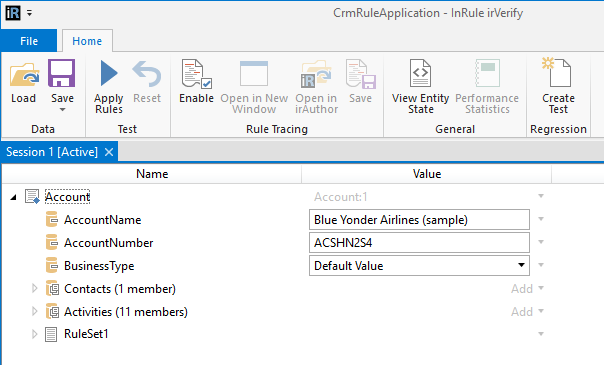The height and width of the screenshot is (365, 604).
Task: Click the Create Test icon
Action: (x=557, y=72)
